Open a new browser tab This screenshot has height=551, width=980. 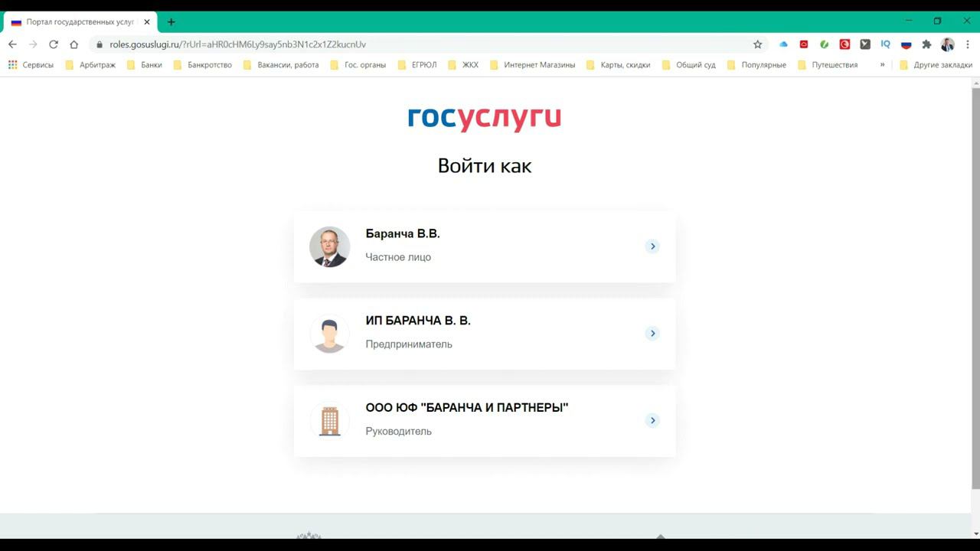(x=171, y=22)
